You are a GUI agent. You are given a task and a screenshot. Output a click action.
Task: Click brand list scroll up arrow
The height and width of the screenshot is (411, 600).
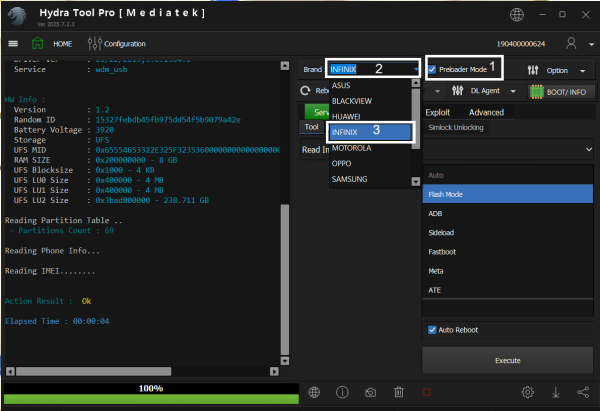pos(416,83)
